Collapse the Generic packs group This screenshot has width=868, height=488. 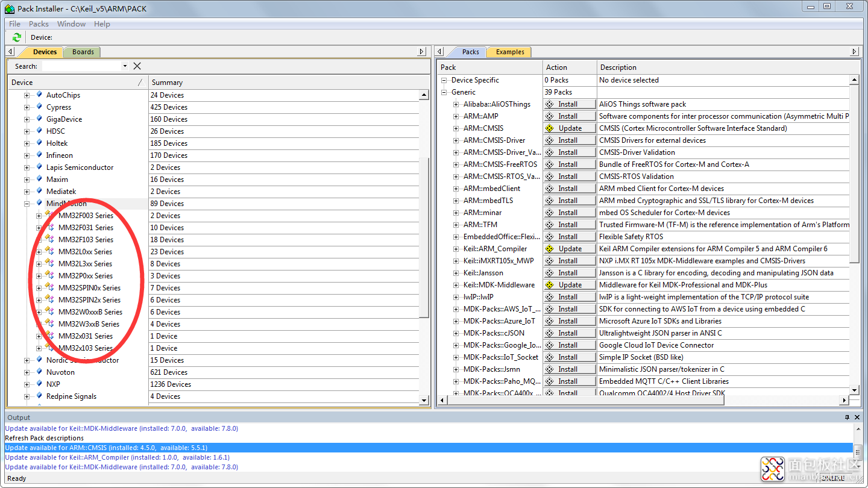click(444, 92)
